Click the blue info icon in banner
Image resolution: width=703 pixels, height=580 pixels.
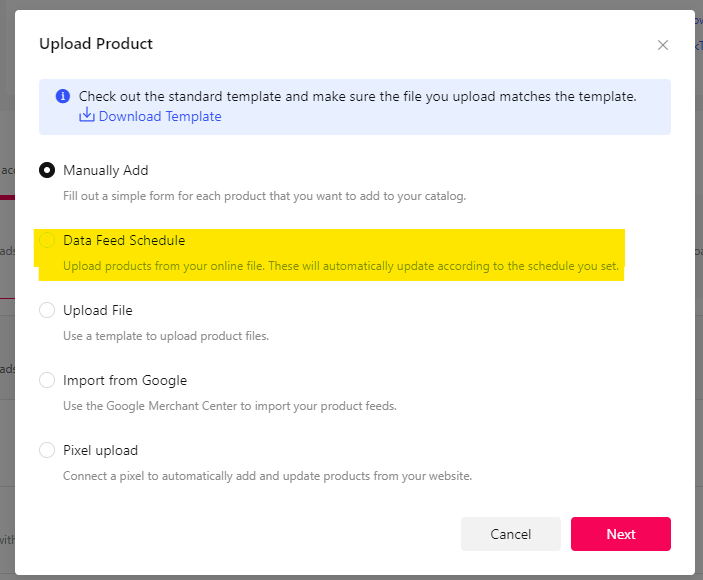pos(63,96)
